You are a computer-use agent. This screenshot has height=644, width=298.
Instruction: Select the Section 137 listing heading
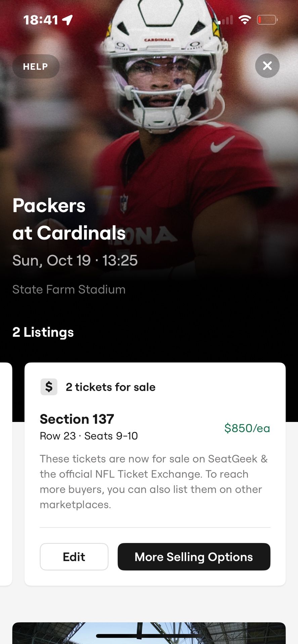(77, 419)
